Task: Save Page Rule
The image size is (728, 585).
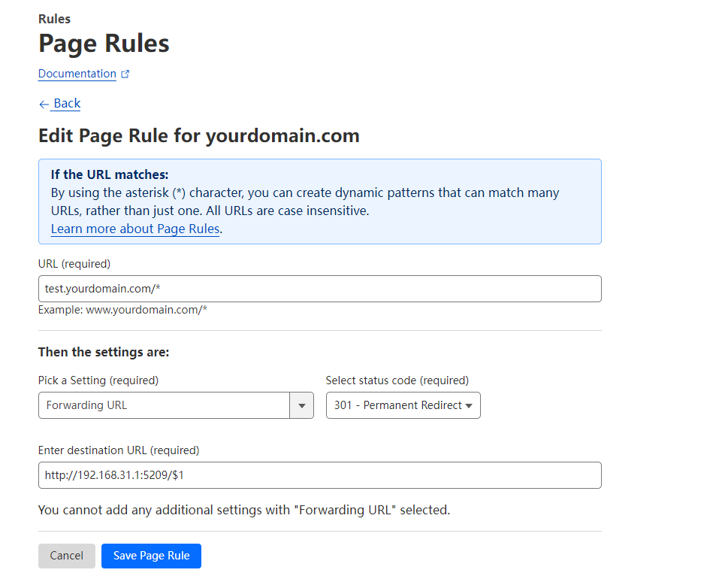Action: 151,556
